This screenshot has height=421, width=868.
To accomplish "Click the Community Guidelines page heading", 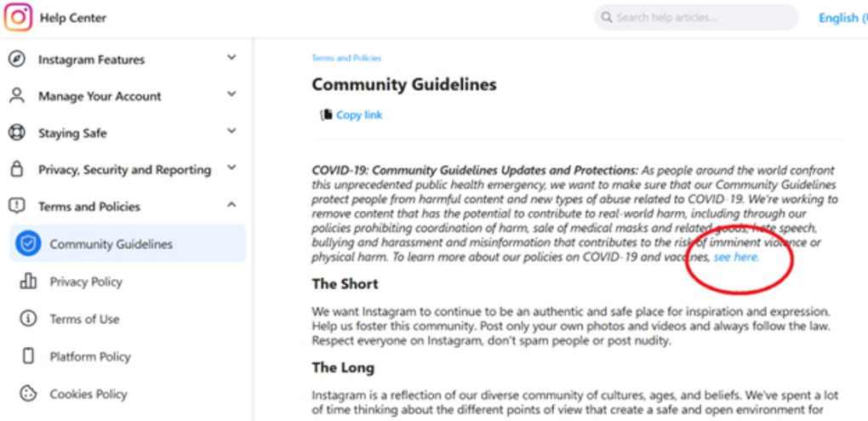I will (x=404, y=85).
